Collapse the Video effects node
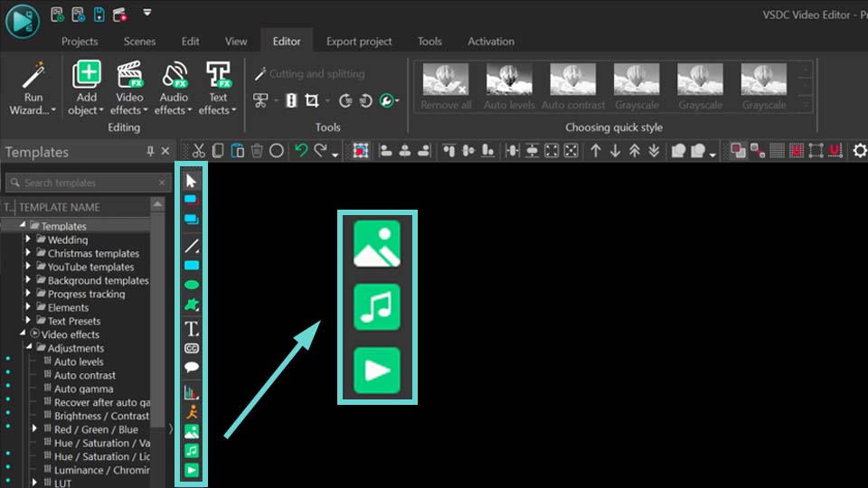 tap(23, 333)
